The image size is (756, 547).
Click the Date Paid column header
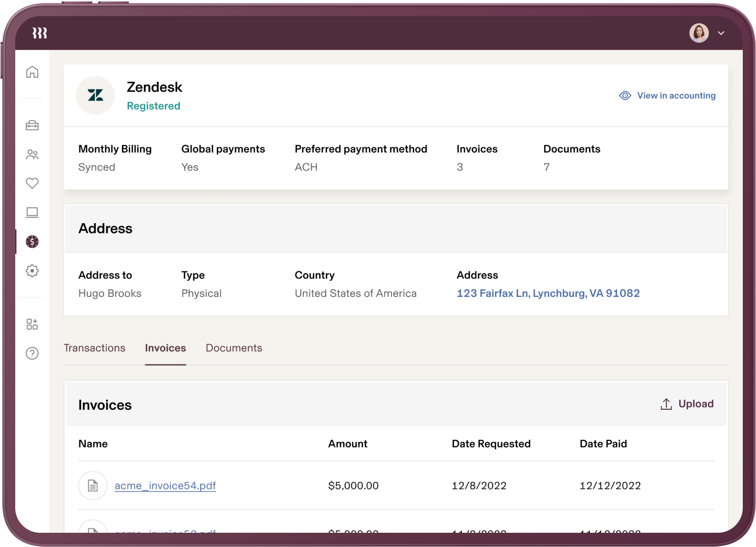604,444
